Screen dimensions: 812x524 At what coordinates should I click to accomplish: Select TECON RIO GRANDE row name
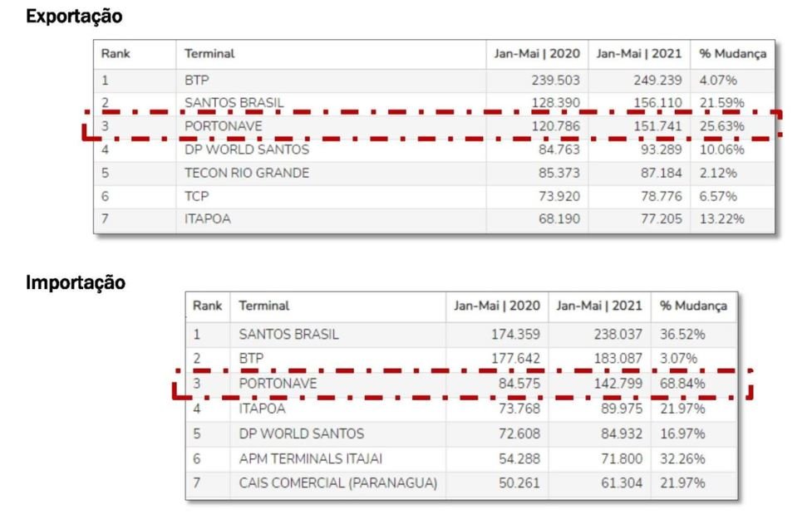[247, 173]
